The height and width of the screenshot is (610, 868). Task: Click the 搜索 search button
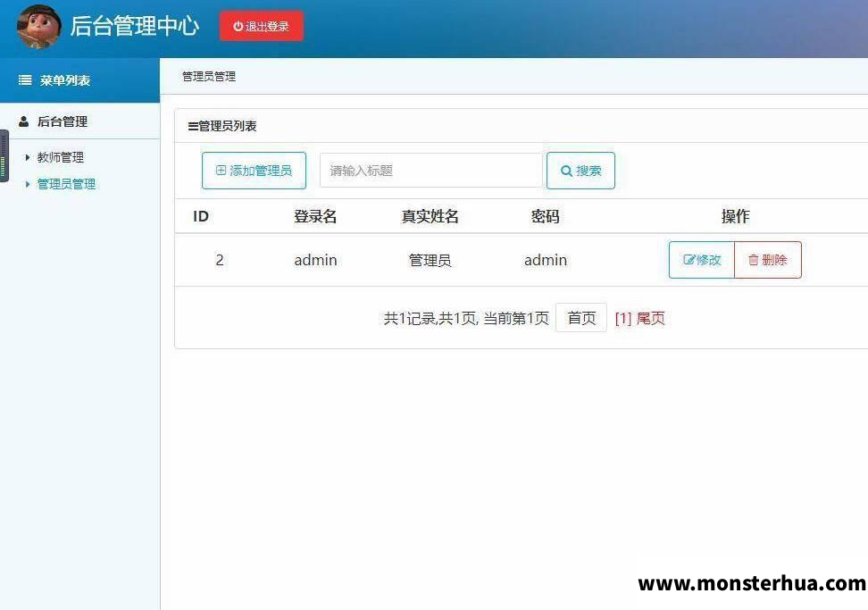pos(580,171)
